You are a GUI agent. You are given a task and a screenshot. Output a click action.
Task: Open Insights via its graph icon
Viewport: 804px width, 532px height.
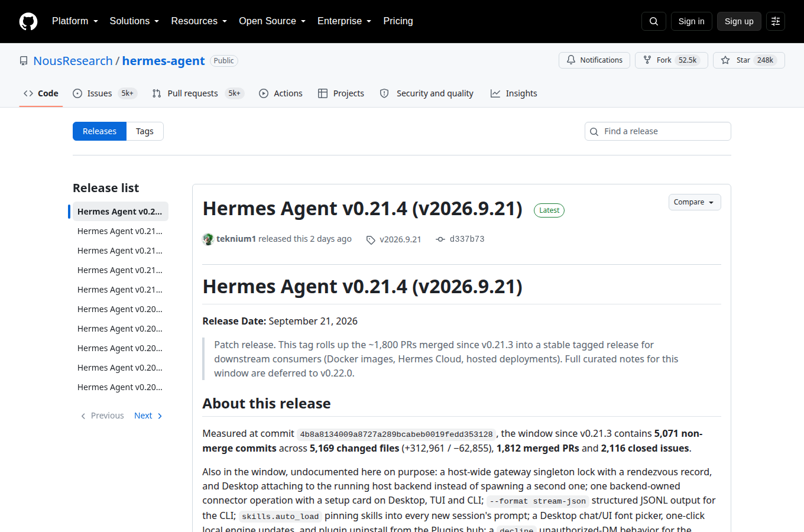495,93
